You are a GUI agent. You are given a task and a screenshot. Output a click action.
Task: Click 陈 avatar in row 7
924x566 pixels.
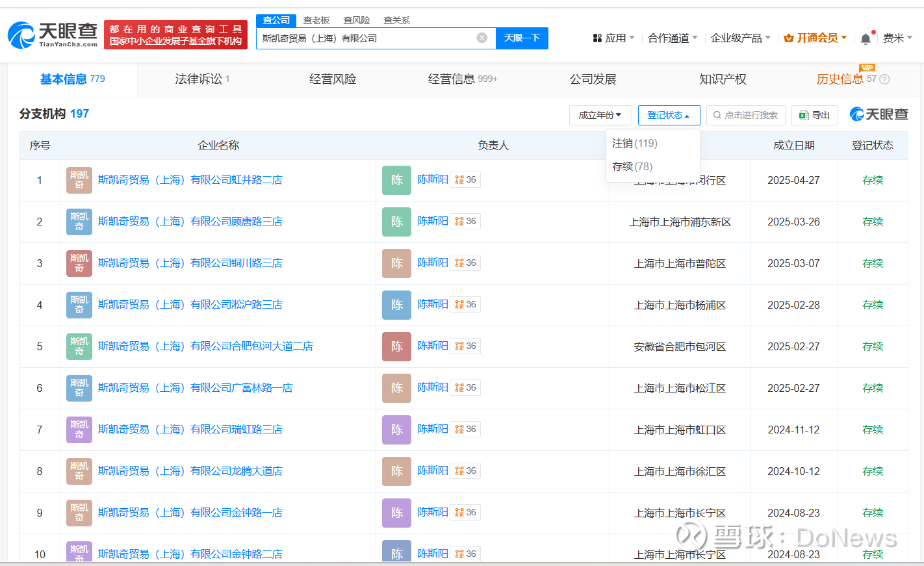pyautogui.click(x=396, y=430)
